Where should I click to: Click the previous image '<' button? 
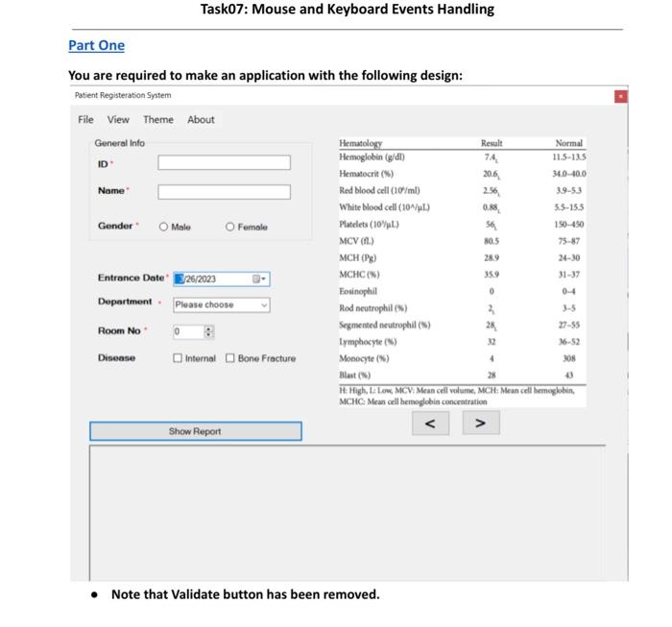pos(431,423)
